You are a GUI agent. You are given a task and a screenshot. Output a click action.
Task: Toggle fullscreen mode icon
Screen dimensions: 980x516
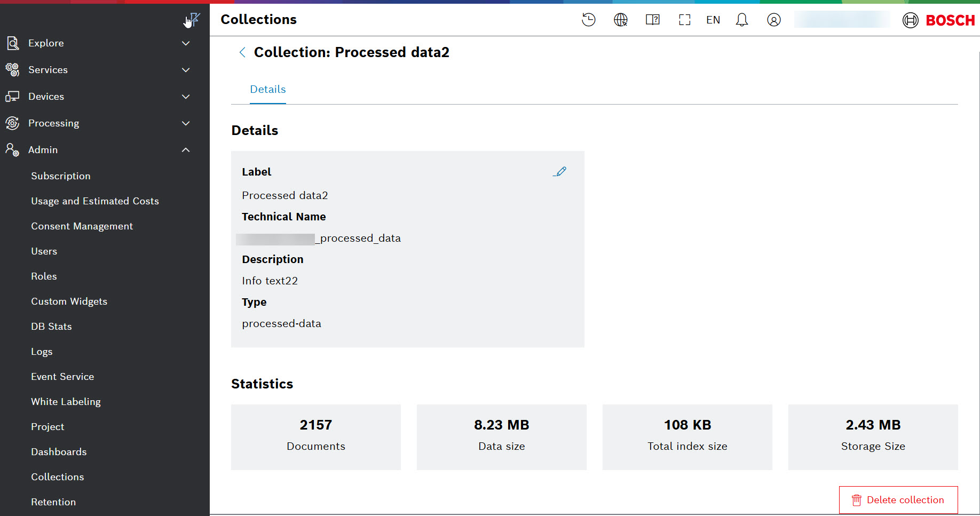coord(684,20)
